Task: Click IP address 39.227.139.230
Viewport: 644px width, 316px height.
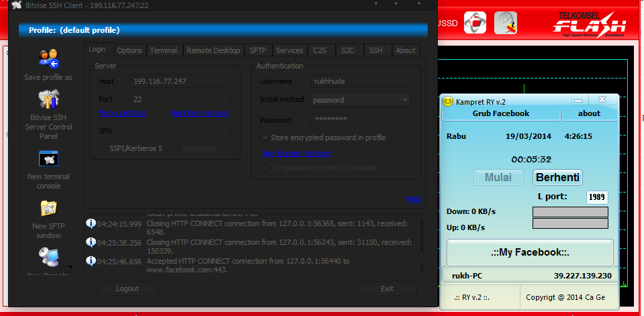Action: (582, 276)
